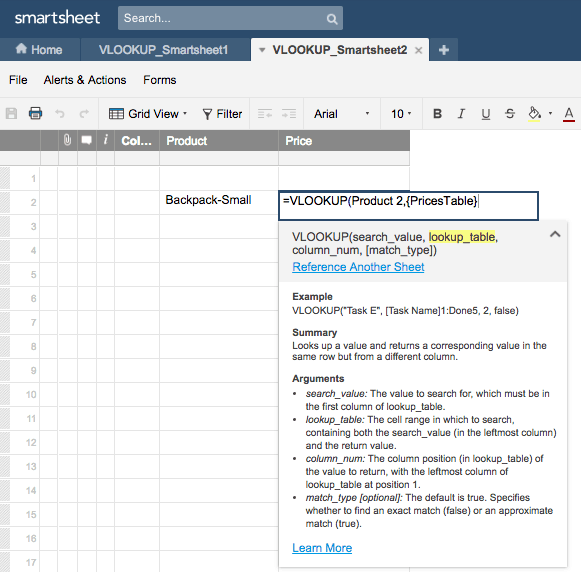
Task: Switch to the Home tab
Action: pos(39,49)
